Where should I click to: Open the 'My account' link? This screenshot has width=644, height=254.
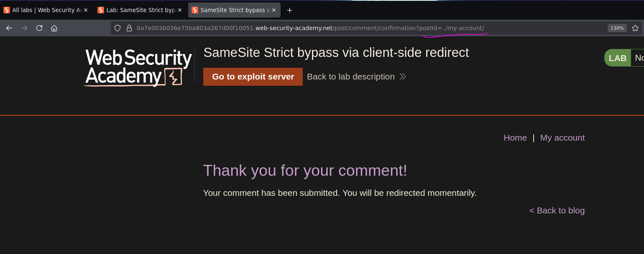(x=562, y=138)
